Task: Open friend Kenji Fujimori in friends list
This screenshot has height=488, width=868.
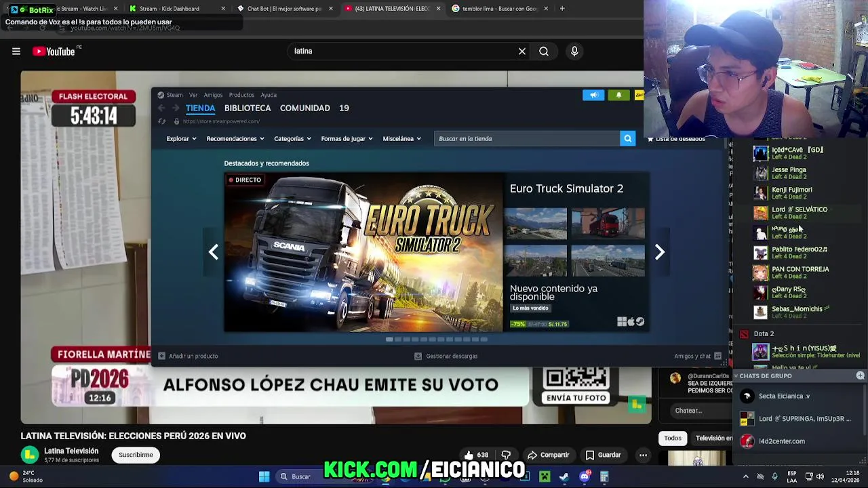Action: pos(791,192)
